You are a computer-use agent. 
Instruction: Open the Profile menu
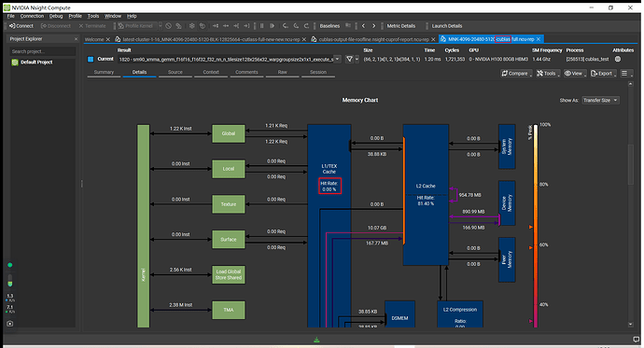(x=75, y=16)
